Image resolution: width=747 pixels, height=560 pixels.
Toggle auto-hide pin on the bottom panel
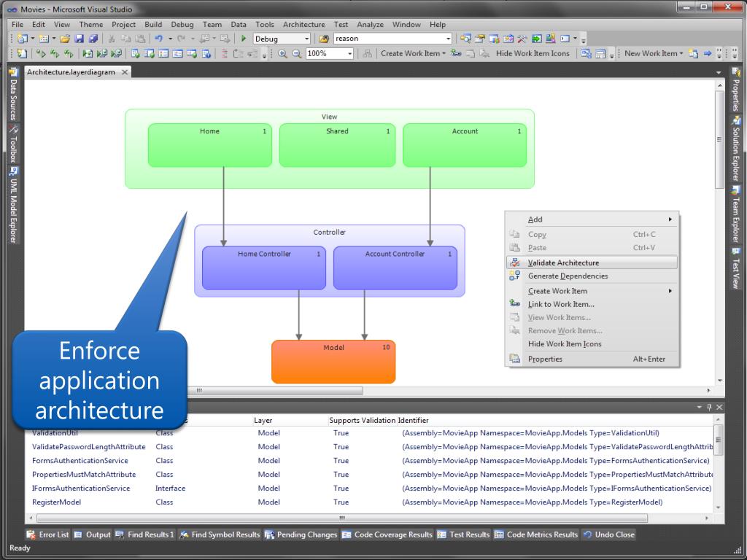[x=710, y=407]
